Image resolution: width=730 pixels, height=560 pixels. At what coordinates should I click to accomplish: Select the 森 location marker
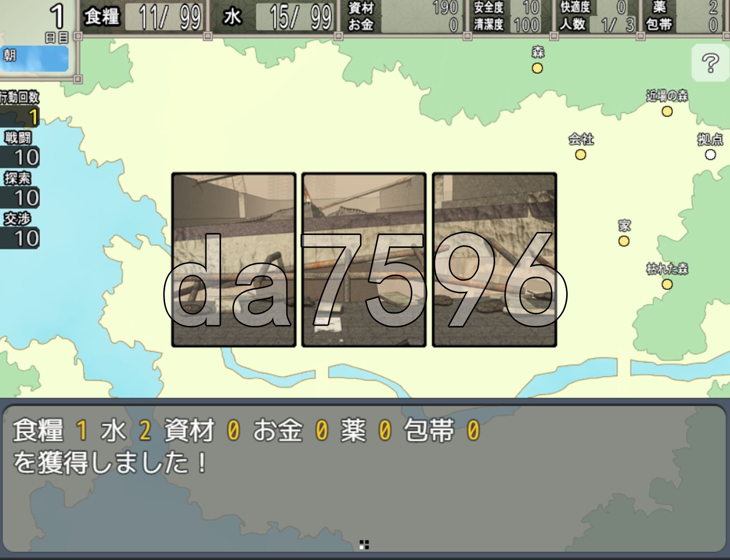(537, 68)
